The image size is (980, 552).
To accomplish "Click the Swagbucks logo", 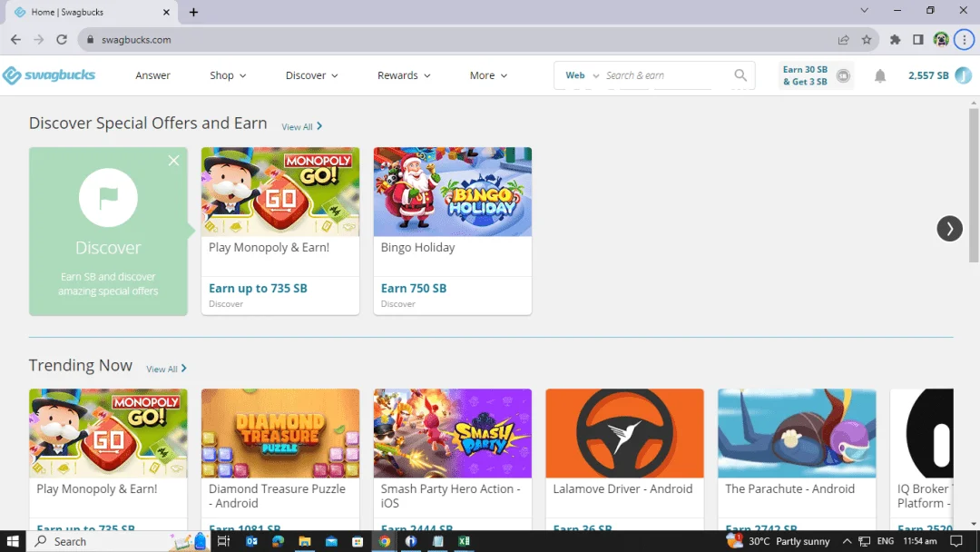I will click(49, 75).
